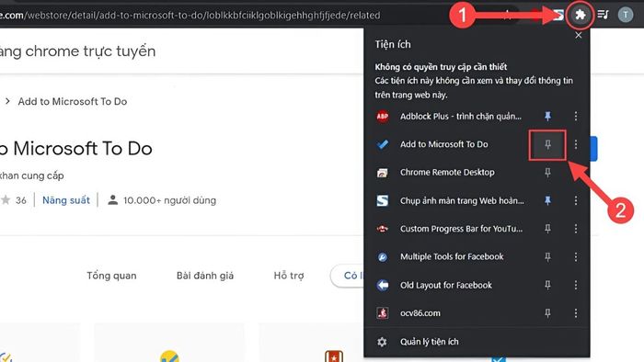Click the rating star icon beside 36
The image size is (644, 362).
click(6, 200)
